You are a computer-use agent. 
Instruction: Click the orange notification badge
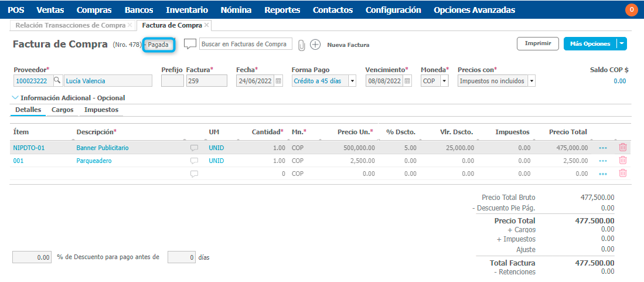[x=632, y=10]
